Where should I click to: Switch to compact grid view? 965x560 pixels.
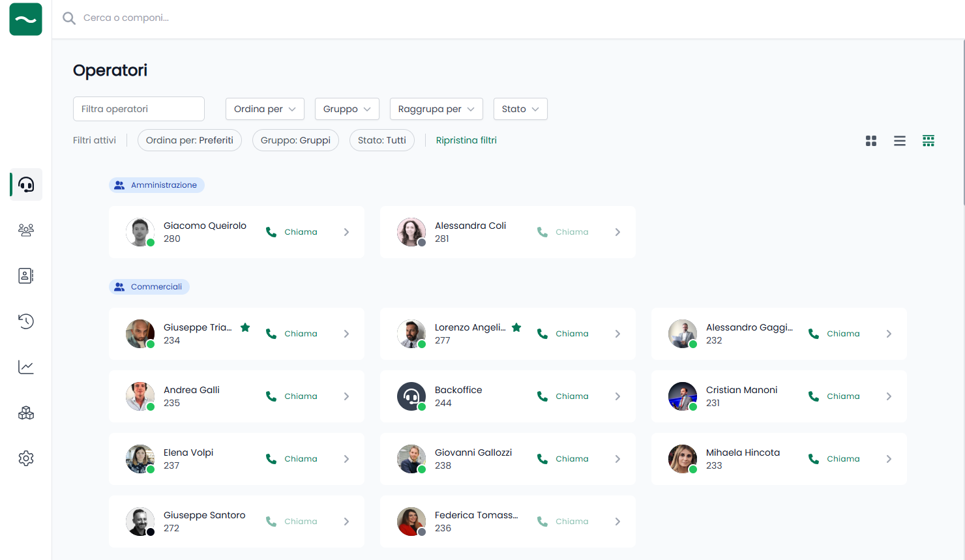pos(928,141)
